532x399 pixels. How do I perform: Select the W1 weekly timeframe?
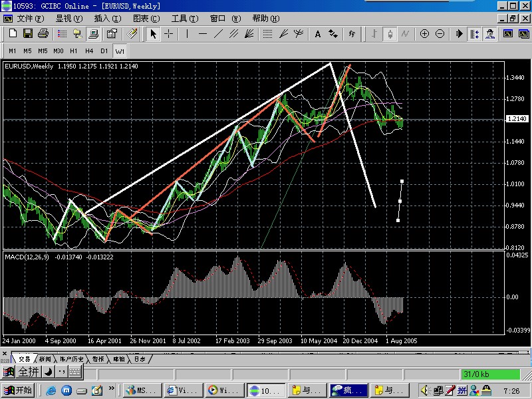[x=120, y=51]
